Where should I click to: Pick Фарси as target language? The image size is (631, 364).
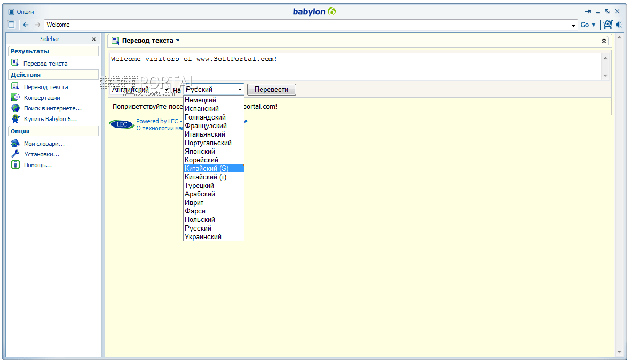click(214, 211)
